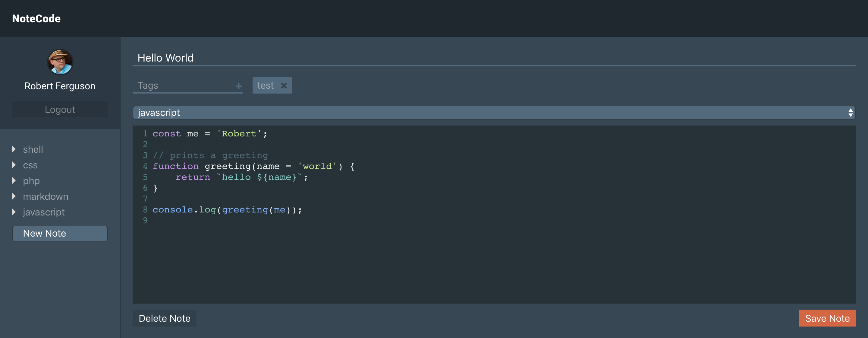This screenshot has height=338, width=868.
Task: Click the add tag plus icon
Action: pos(239,86)
